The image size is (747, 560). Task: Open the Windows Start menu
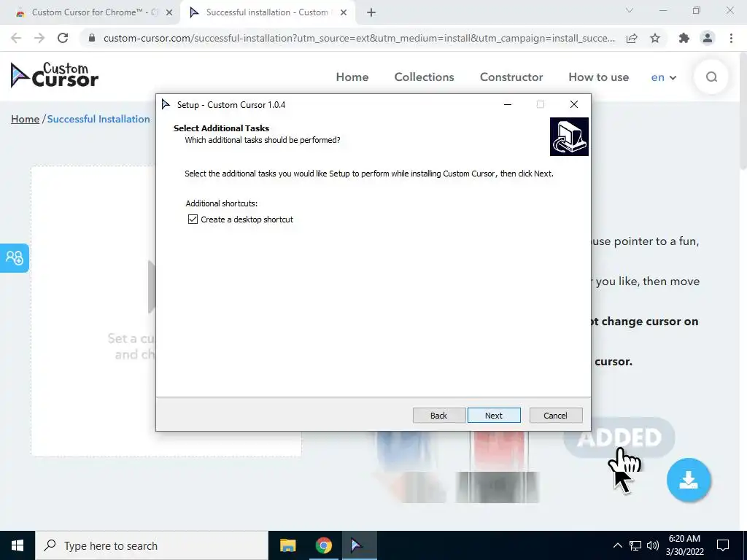click(18, 545)
